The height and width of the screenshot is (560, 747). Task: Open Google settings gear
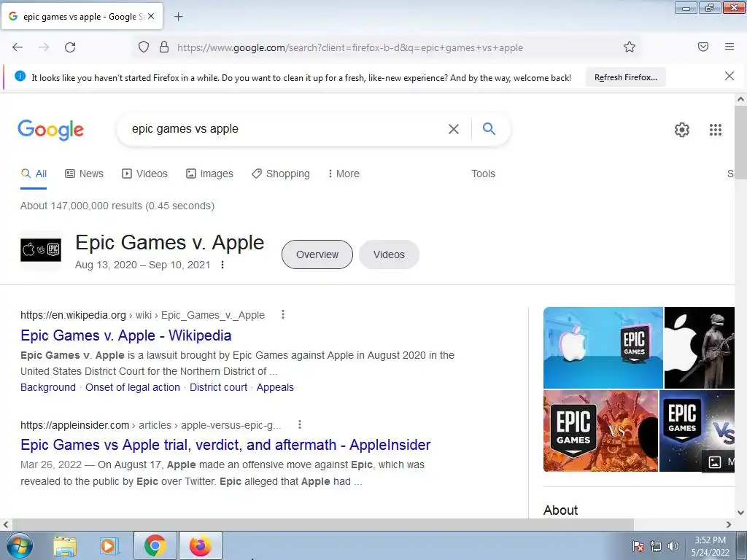coord(682,130)
